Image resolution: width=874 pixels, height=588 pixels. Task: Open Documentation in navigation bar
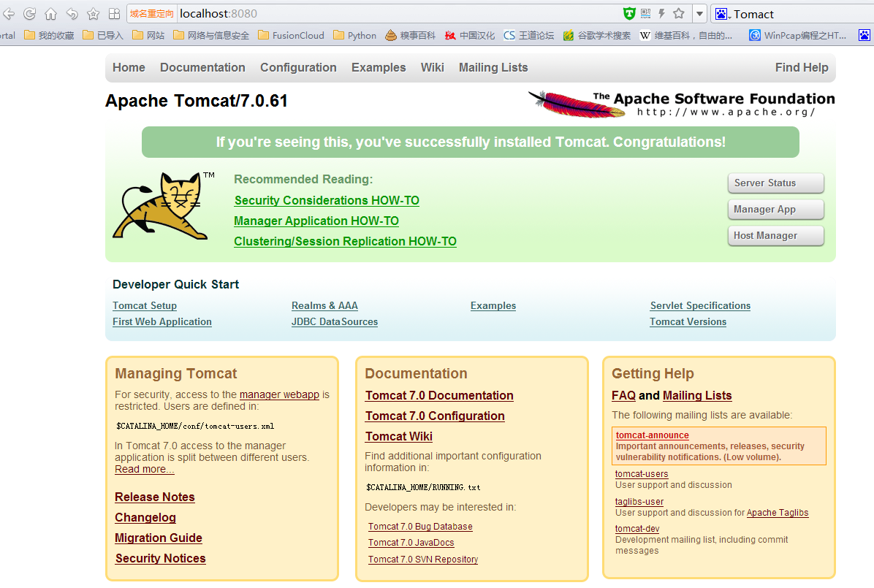202,67
